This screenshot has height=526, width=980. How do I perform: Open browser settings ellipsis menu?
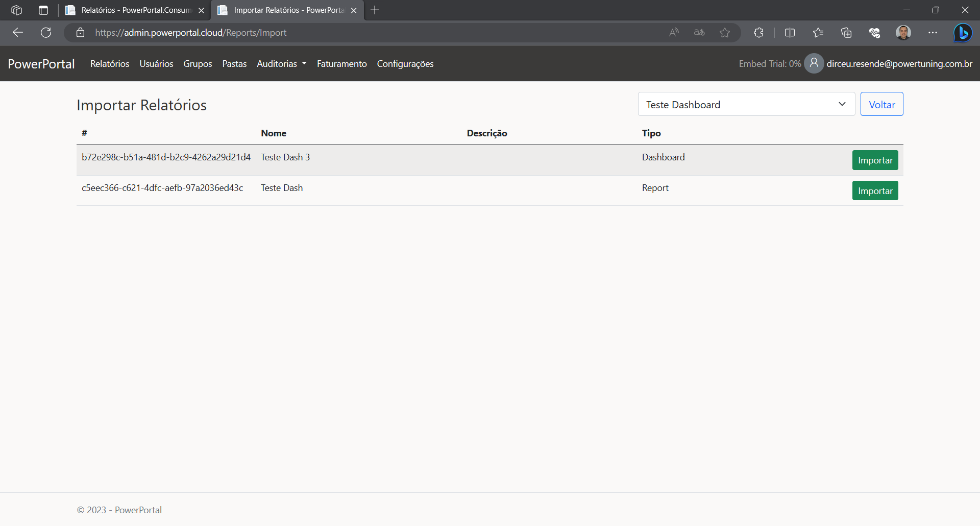point(933,33)
